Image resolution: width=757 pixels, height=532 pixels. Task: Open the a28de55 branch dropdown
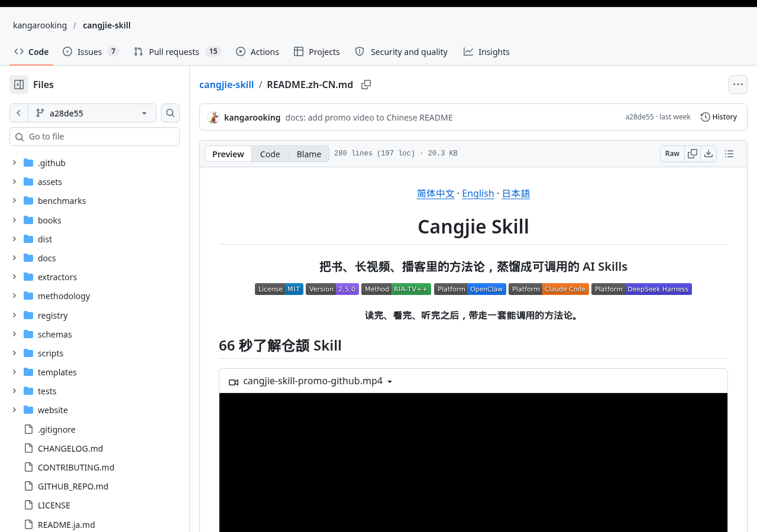tap(92, 113)
